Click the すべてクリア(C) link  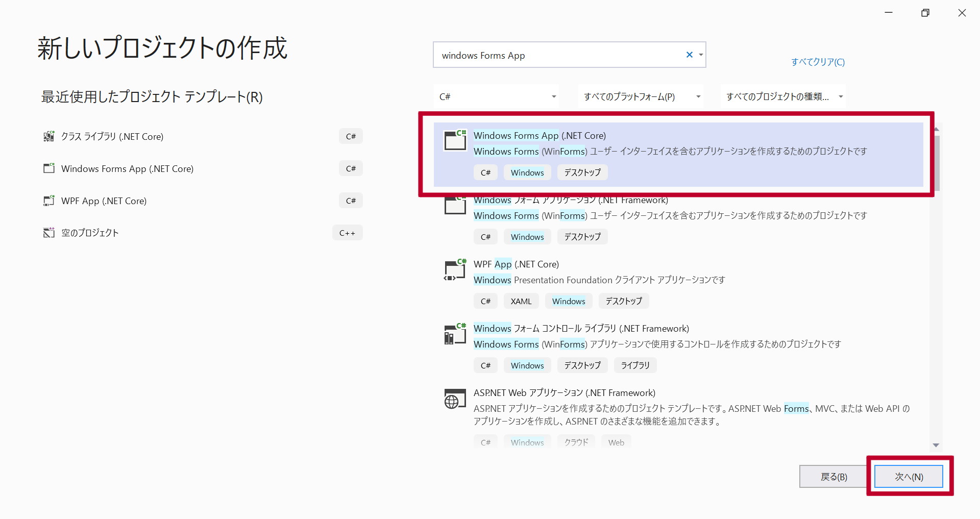[817, 62]
